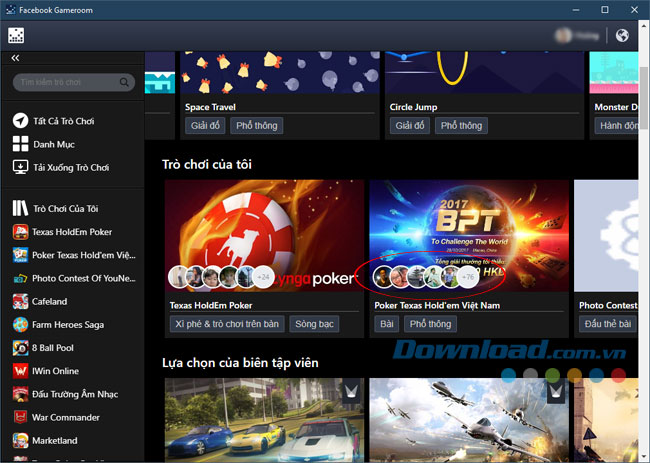The width and height of the screenshot is (650, 463).
Task: Click the Texas HoldEm Poker sidebar icon
Action: click(20, 232)
